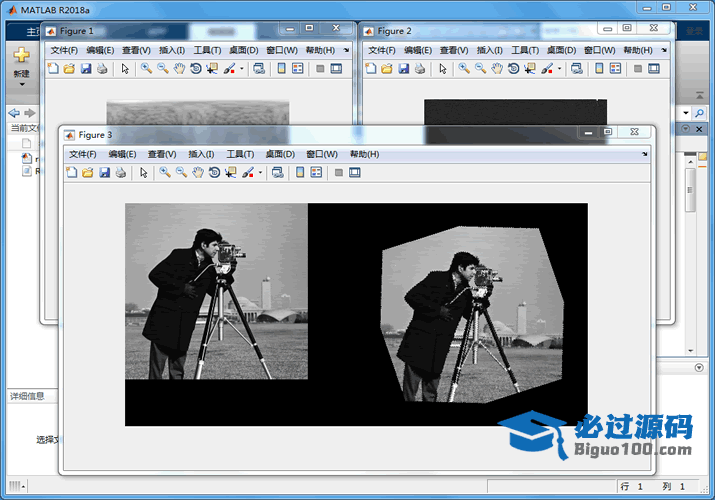Viewport: 715px width, 500px height.
Task: Zoom Out tool in Figure 2 toolbar
Action: click(480, 68)
